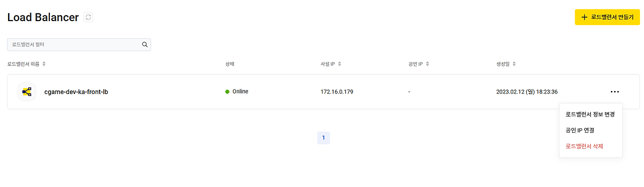Toggle sort arrows on 사설 IP column
Screen dimensions: 644x187
(x=340, y=64)
